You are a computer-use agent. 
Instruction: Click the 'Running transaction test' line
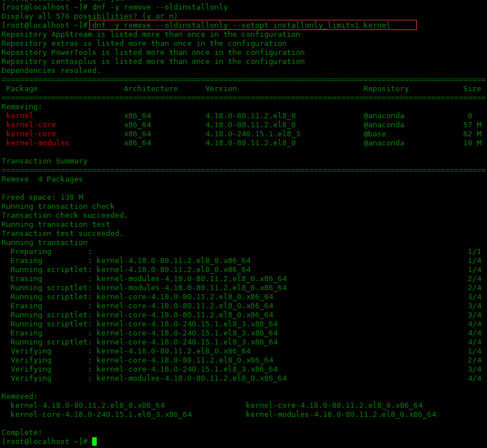tap(56, 225)
